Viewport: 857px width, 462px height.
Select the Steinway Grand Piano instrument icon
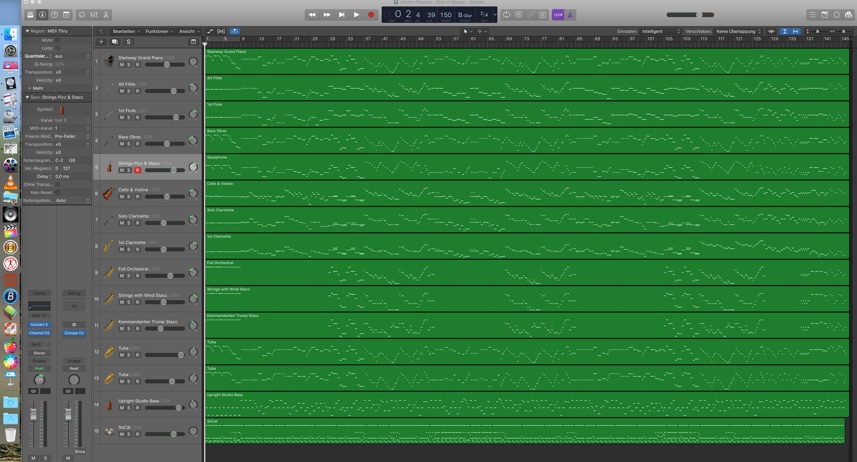pyautogui.click(x=109, y=61)
